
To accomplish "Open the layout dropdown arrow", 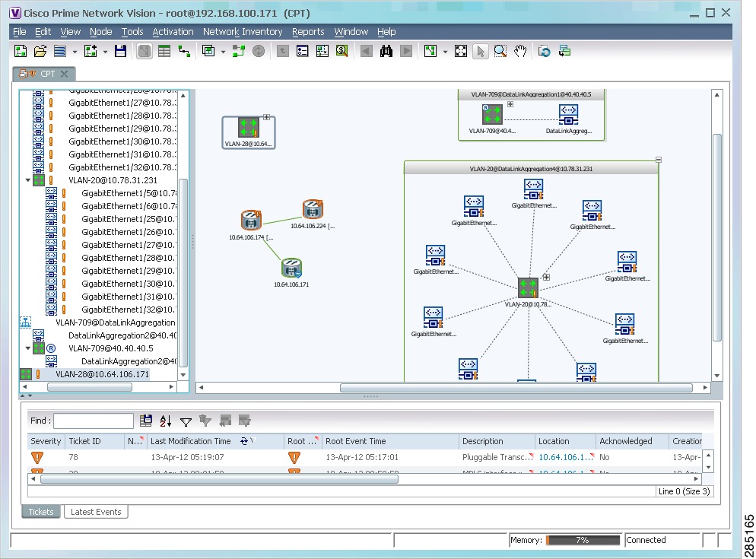I will coord(445,52).
